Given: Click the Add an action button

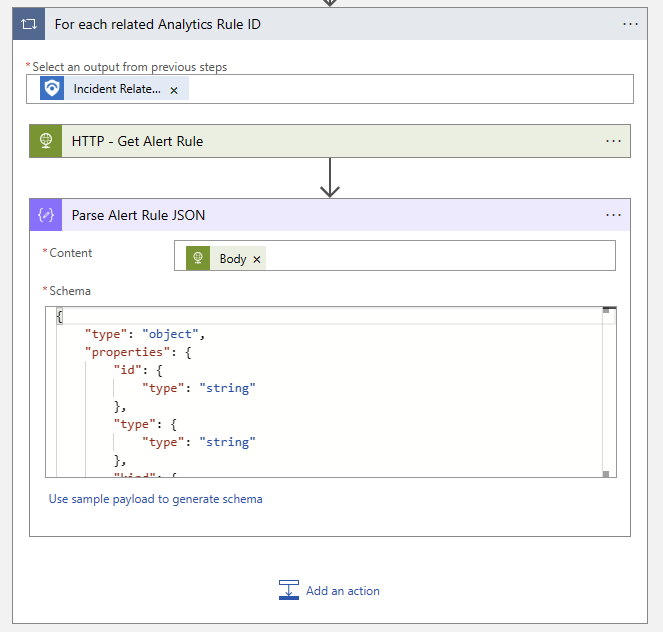Looking at the screenshot, I should pyautogui.click(x=330, y=591).
